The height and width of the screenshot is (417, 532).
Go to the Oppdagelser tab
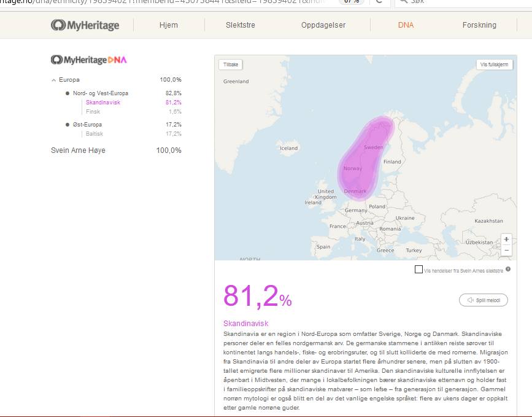(x=323, y=25)
